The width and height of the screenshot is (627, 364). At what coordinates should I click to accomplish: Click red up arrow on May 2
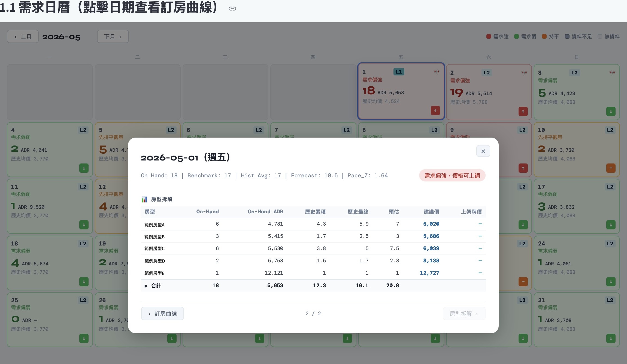[523, 111]
